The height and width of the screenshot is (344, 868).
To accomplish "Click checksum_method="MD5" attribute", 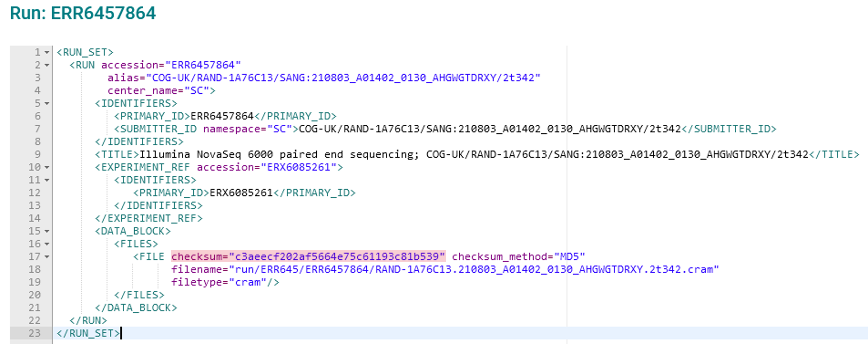I will tap(518, 257).
